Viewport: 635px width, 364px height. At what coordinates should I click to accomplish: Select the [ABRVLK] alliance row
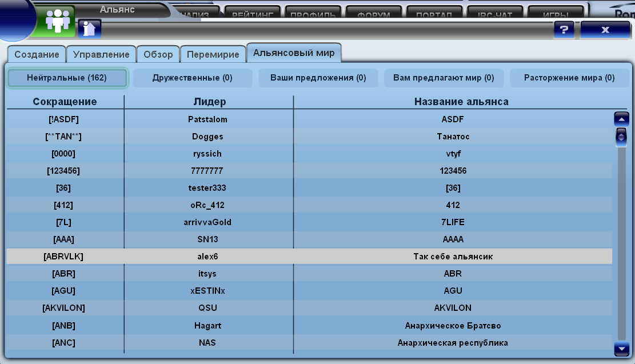tap(309, 257)
